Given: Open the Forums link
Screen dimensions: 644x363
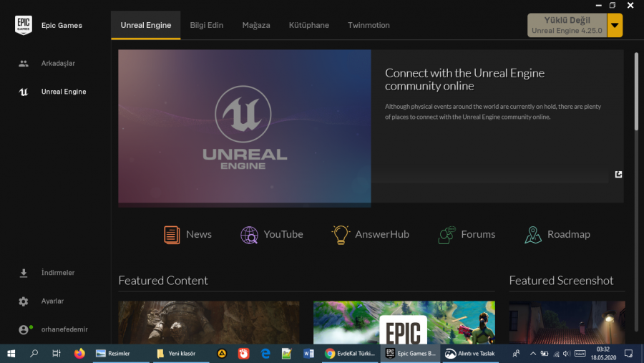Looking at the screenshot, I should click(x=467, y=234).
